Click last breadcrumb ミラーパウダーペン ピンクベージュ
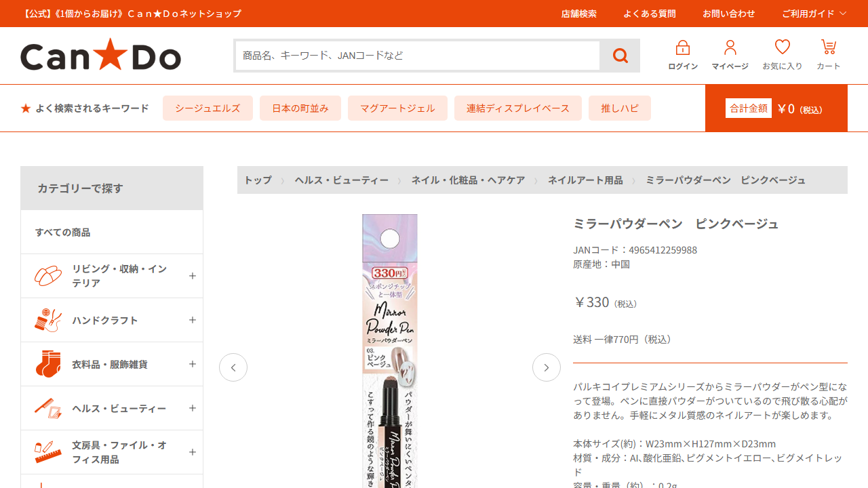This screenshot has width=868, height=488. coord(726,180)
